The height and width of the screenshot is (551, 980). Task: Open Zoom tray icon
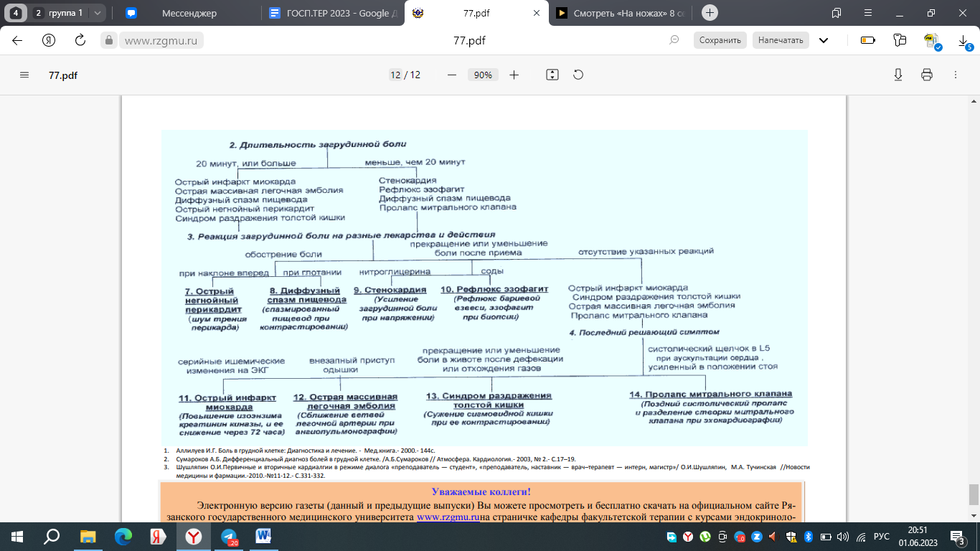point(755,536)
